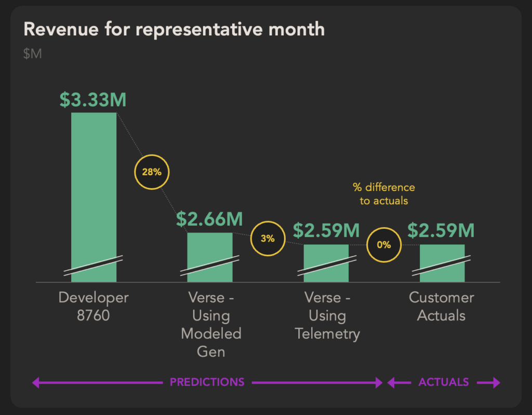
Task: Click the PREDICTIONS label
Action: coord(207,382)
